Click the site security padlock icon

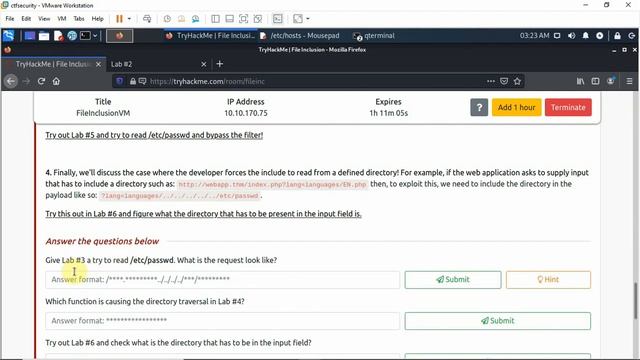tap(133, 81)
